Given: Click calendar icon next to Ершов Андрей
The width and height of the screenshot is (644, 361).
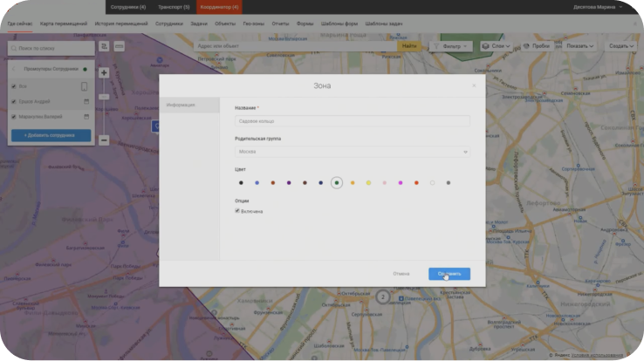Looking at the screenshot, I should click(x=86, y=101).
